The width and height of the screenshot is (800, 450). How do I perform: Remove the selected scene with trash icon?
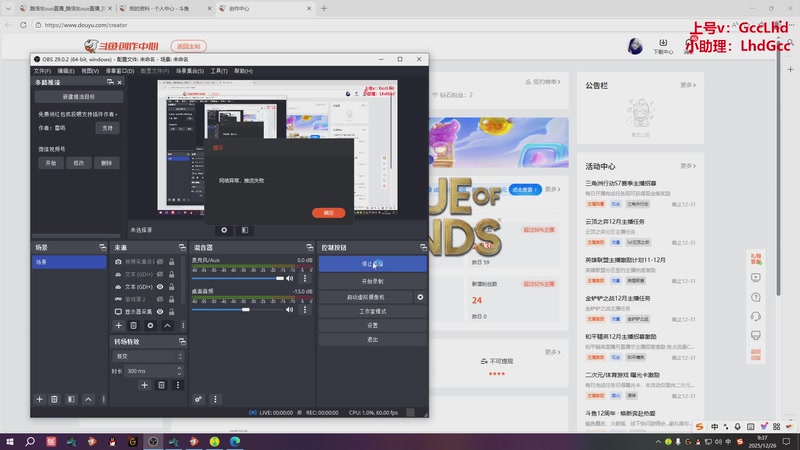click(x=54, y=399)
